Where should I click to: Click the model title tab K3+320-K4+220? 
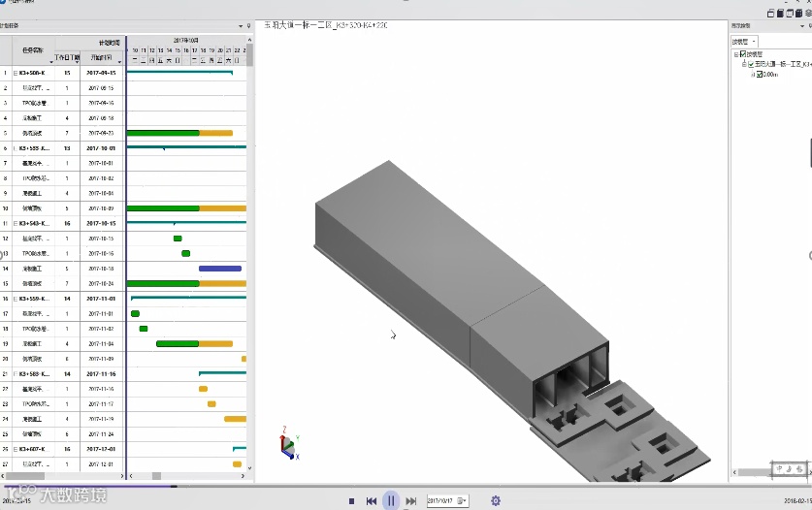[326, 25]
